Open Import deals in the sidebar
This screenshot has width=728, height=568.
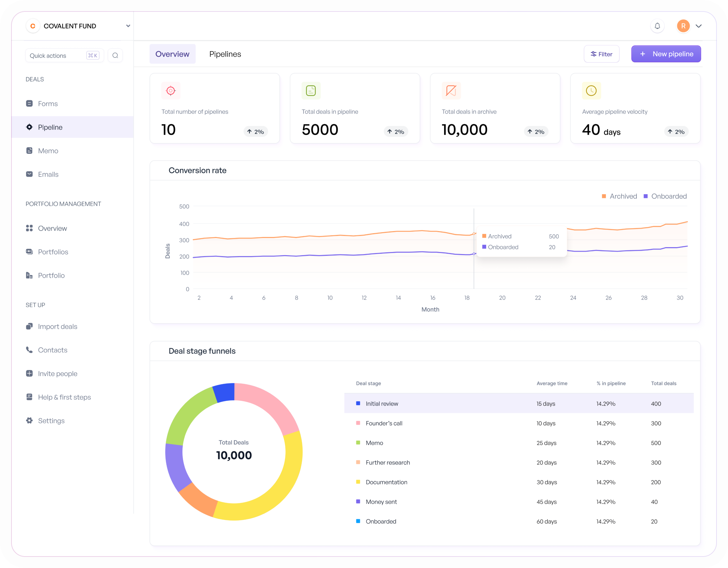[72, 326]
